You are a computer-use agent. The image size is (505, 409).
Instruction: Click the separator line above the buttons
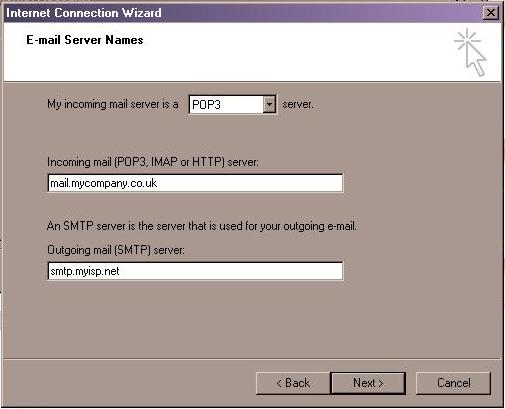252,359
